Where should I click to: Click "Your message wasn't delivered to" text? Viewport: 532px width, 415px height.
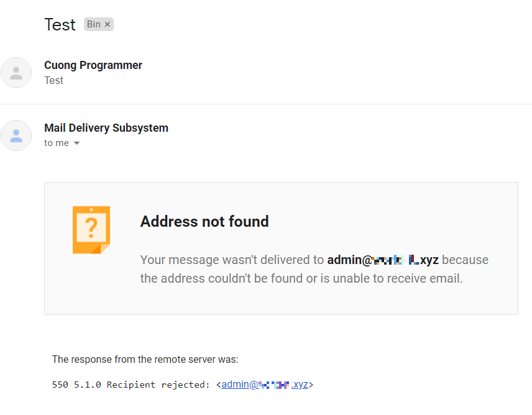pos(232,260)
